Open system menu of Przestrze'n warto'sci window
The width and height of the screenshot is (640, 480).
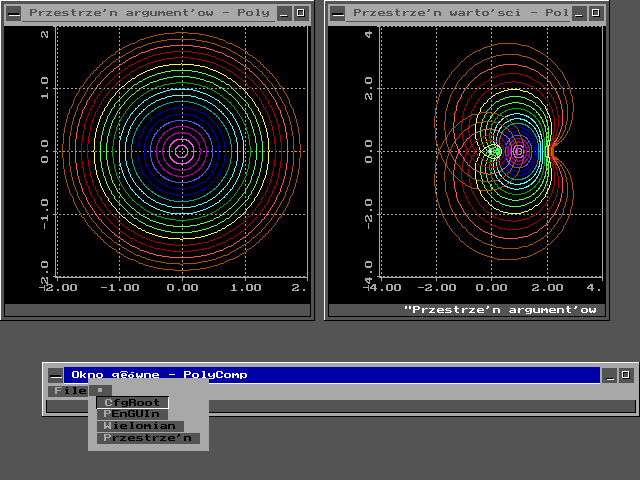click(337, 13)
